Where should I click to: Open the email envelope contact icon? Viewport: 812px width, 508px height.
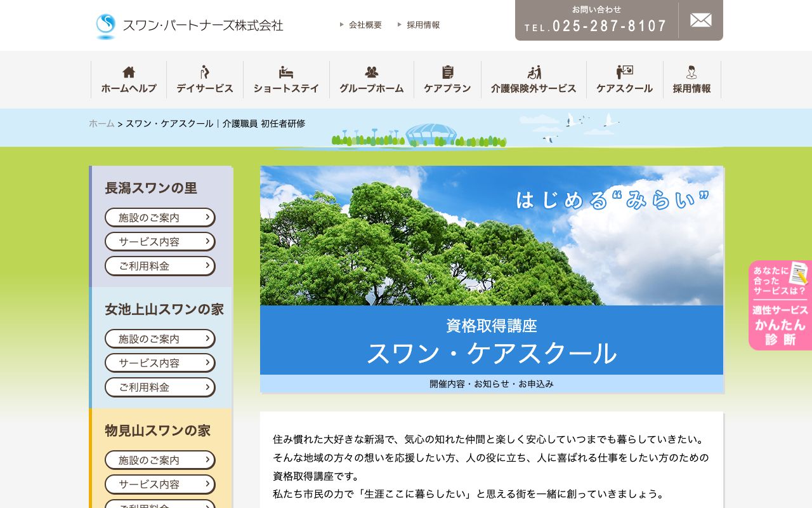(700, 20)
